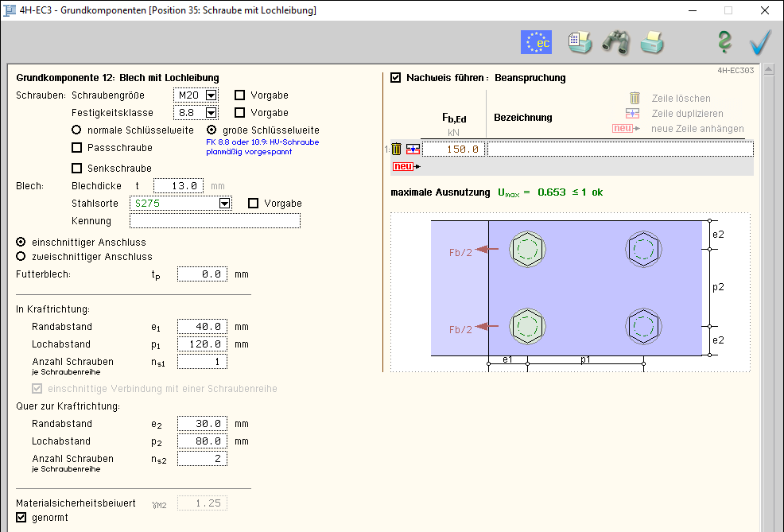Append new row with red 'neu' button
Viewport: 784px width, 532px height.
point(403,166)
